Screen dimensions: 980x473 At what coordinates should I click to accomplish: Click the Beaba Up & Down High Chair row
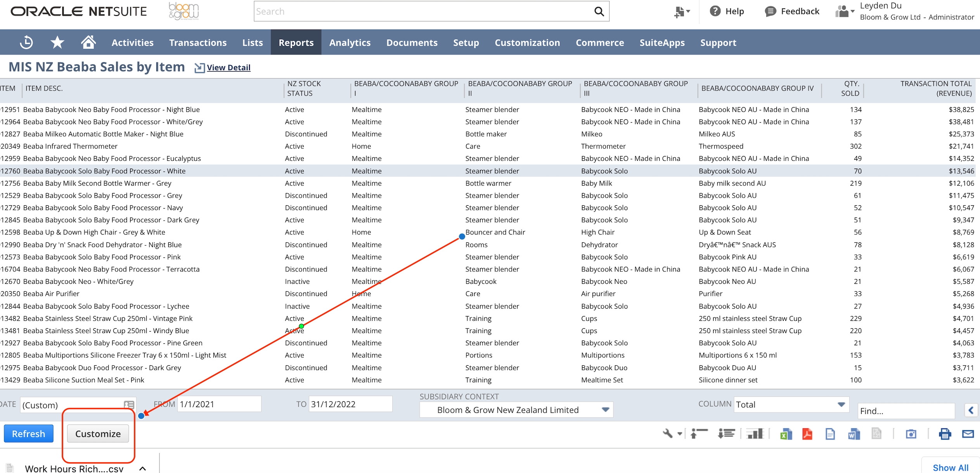[x=487, y=232]
